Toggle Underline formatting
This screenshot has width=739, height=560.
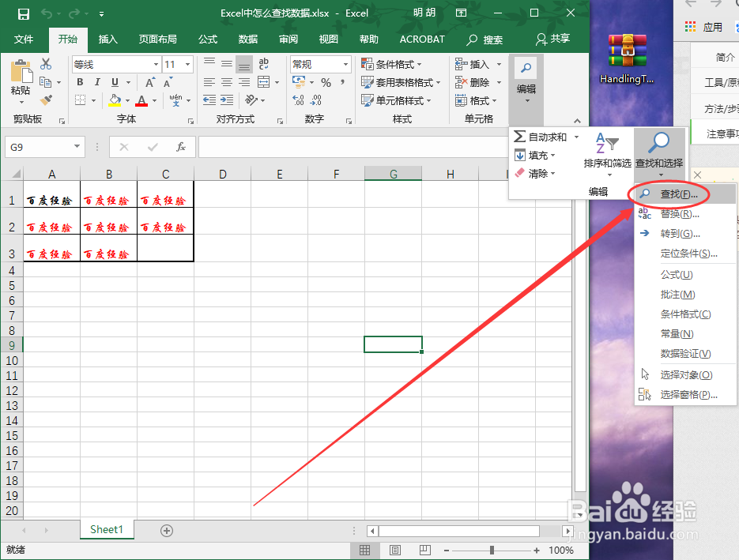(x=115, y=82)
